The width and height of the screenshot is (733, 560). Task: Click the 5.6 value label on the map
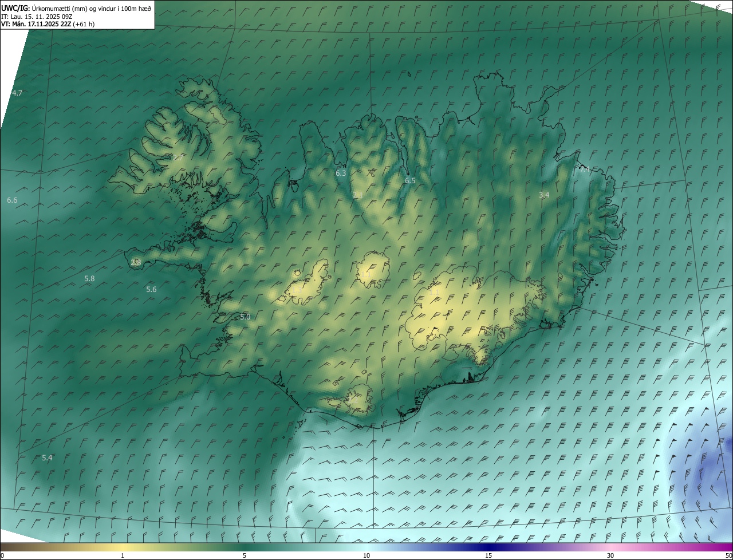click(151, 289)
